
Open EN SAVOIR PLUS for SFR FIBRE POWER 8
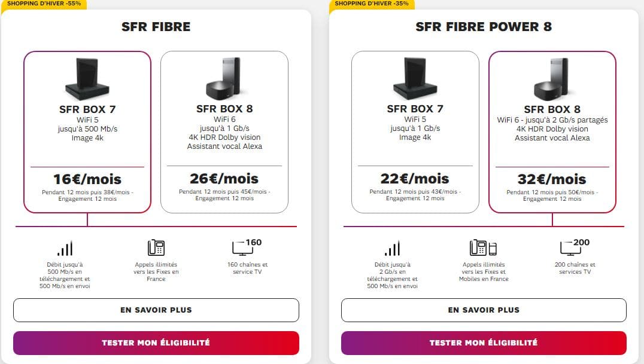(x=483, y=310)
